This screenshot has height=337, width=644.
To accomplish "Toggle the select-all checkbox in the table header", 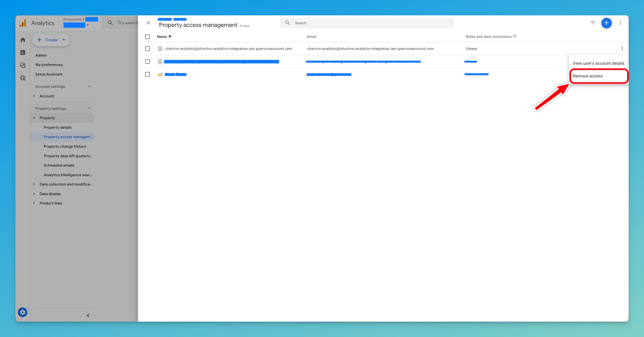I will click(148, 37).
